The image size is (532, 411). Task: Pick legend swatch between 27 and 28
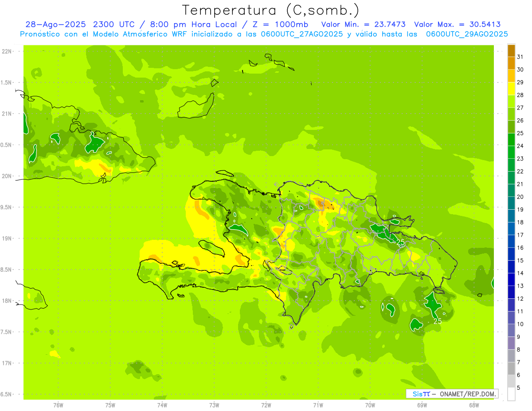pyautogui.click(x=511, y=101)
